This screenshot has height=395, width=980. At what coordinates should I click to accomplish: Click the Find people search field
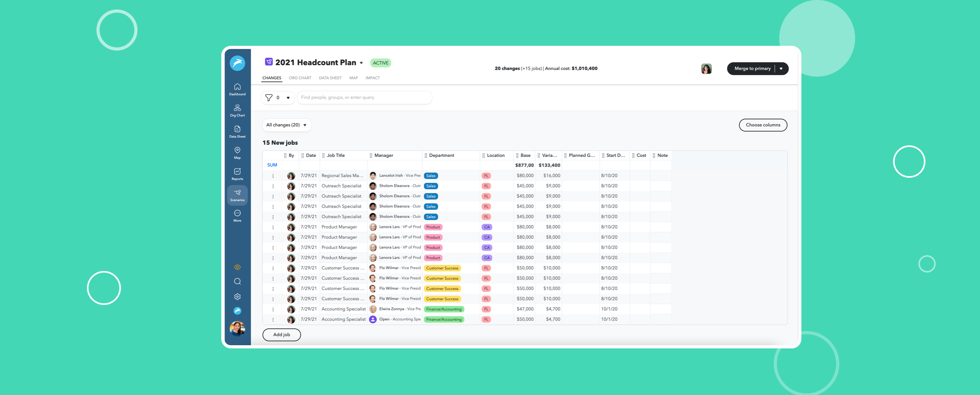tap(364, 98)
